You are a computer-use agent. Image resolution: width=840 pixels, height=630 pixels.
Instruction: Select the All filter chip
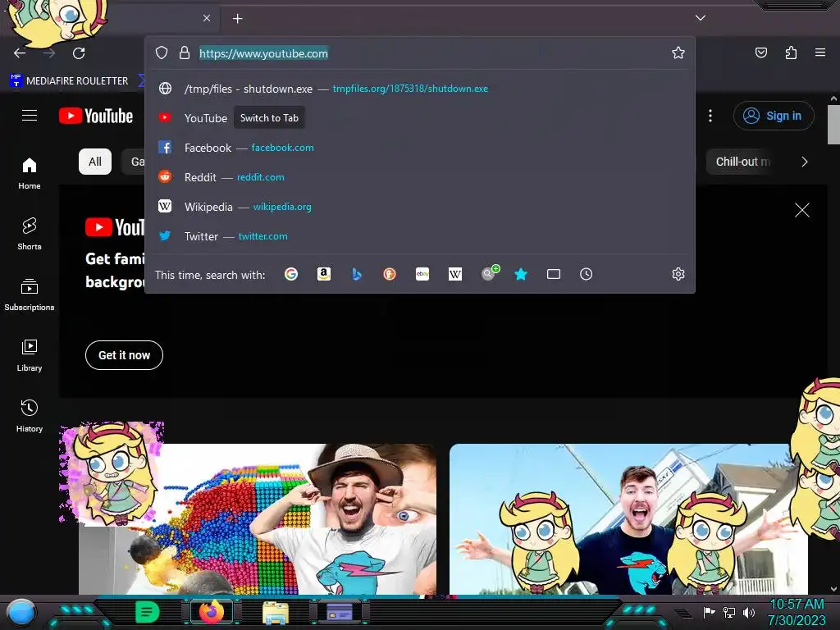pos(95,162)
